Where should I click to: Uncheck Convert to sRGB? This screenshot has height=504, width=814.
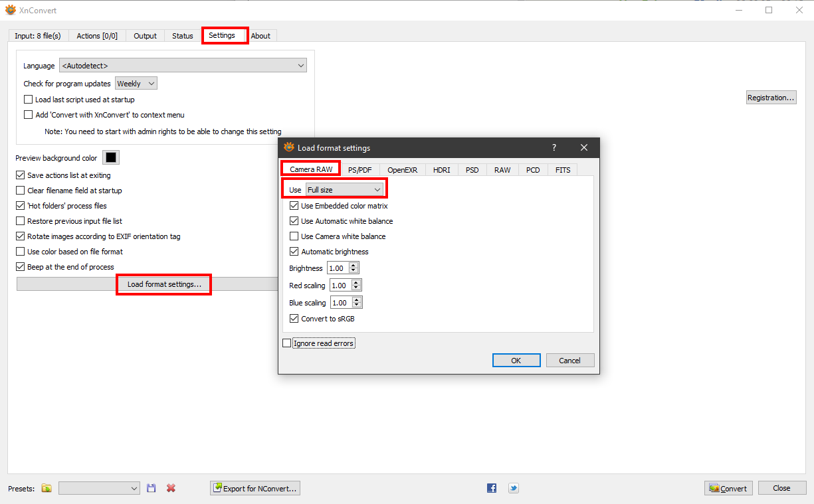294,319
